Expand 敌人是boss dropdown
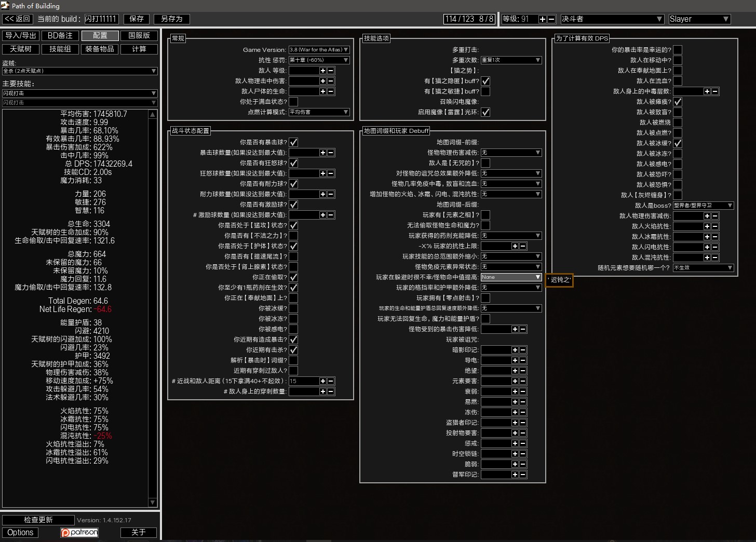Image resolution: width=756 pixels, height=542 pixels. 703,206
